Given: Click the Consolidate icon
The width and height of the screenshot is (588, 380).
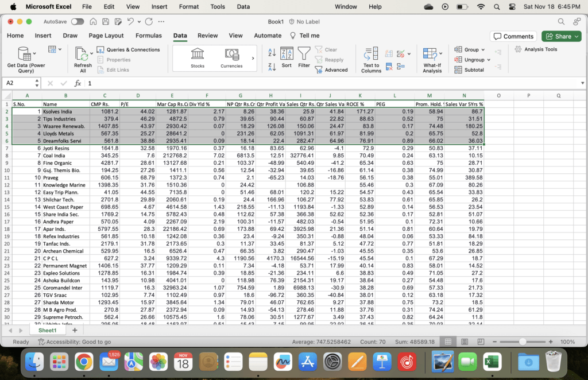Looking at the screenshot, I should (401, 67).
